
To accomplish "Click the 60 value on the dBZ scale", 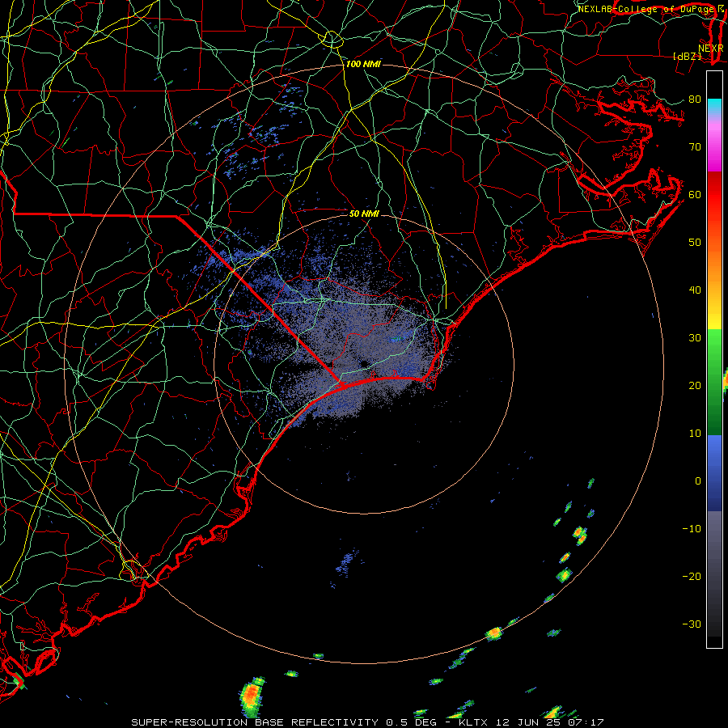I will (x=695, y=194).
